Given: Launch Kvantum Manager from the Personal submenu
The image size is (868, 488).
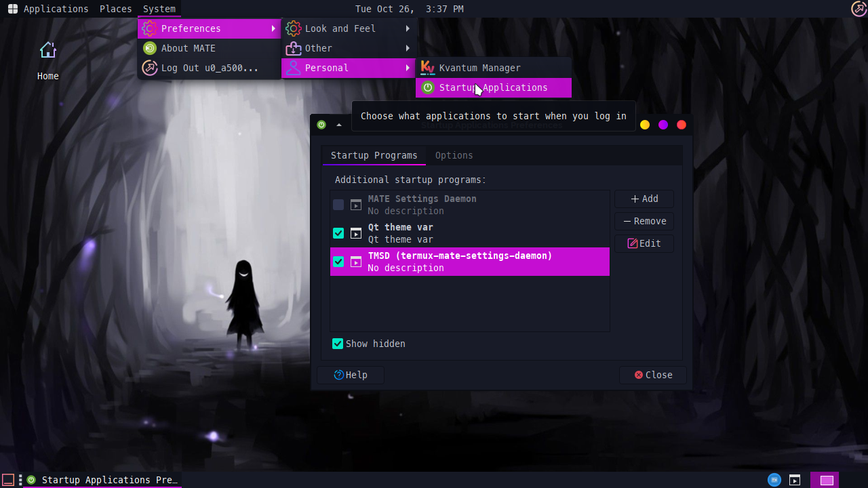Looking at the screenshot, I should point(494,68).
